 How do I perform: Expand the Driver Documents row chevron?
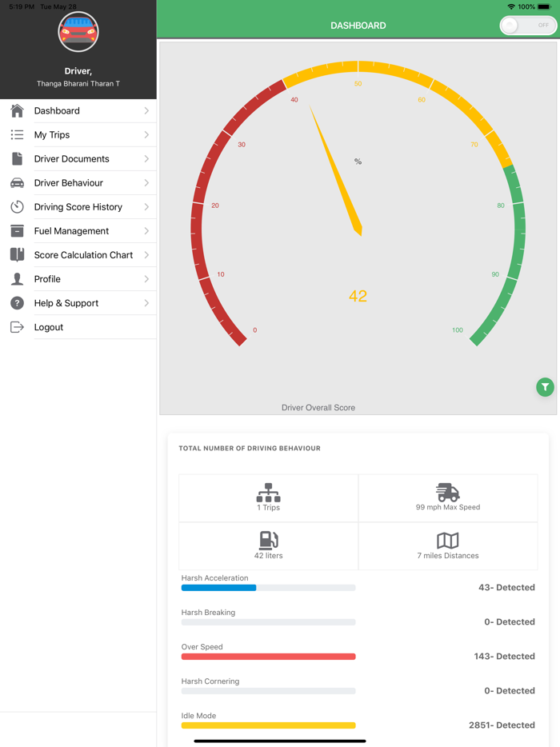(146, 158)
